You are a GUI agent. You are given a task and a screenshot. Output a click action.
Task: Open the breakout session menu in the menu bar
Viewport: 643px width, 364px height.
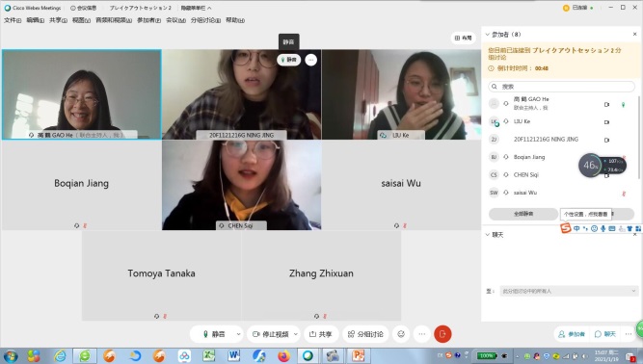(205, 20)
